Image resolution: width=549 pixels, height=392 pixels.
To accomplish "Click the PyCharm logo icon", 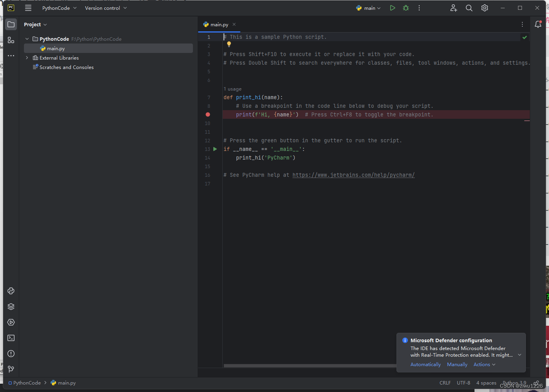I will 11,8.
